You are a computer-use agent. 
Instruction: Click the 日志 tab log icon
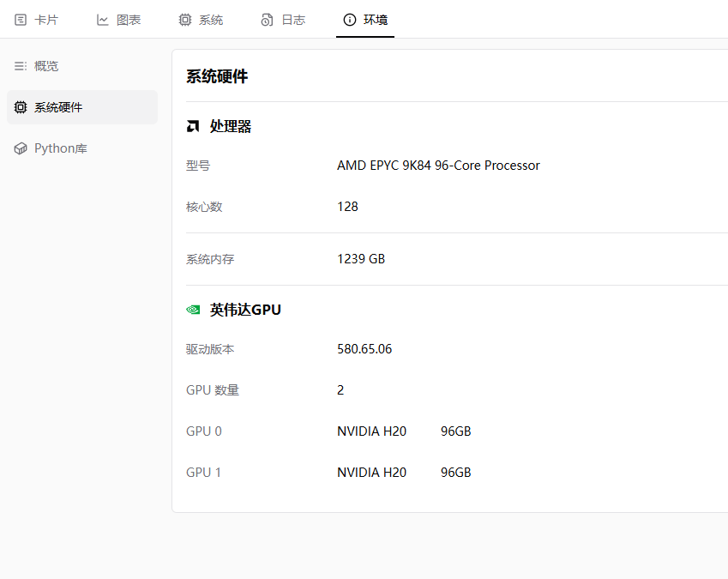click(x=267, y=20)
